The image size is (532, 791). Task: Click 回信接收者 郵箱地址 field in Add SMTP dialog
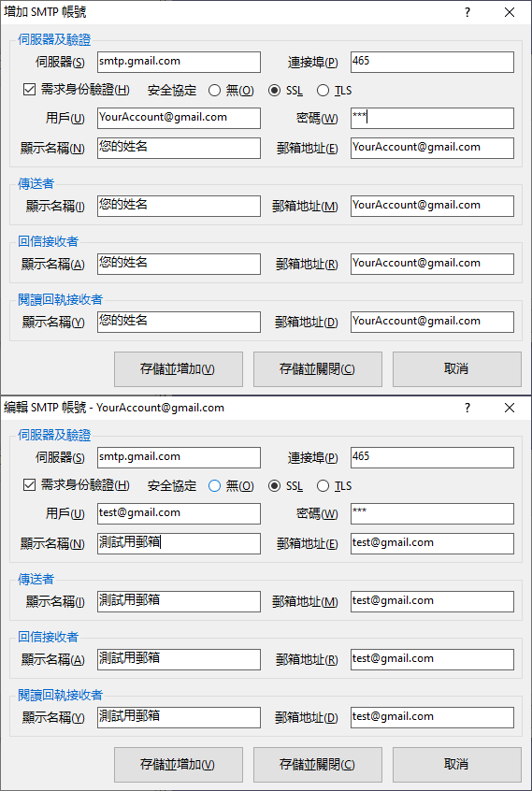tap(432, 264)
